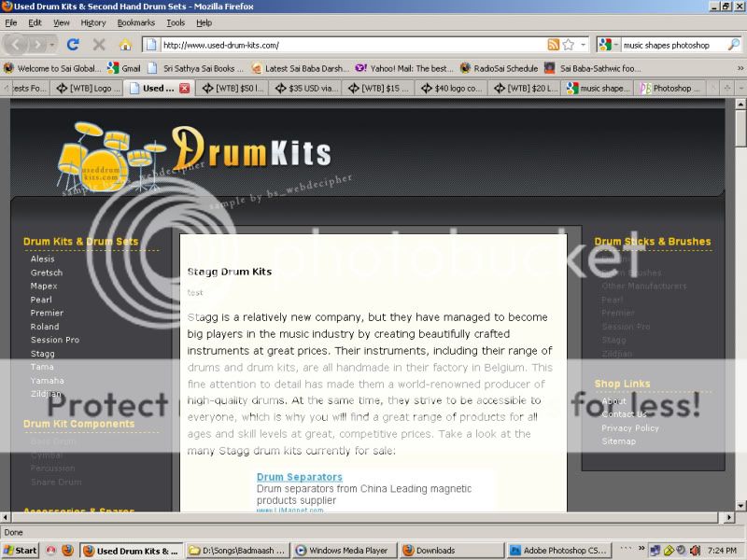Switch to the Photoshop tab
This screenshot has width=747, height=560.
[x=670, y=88]
